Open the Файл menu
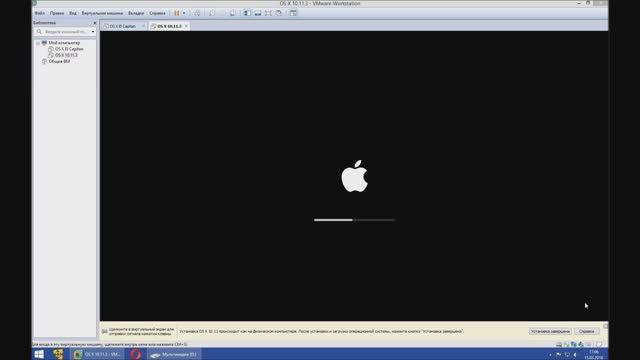The width and height of the screenshot is (640, 360). (40, 13)
